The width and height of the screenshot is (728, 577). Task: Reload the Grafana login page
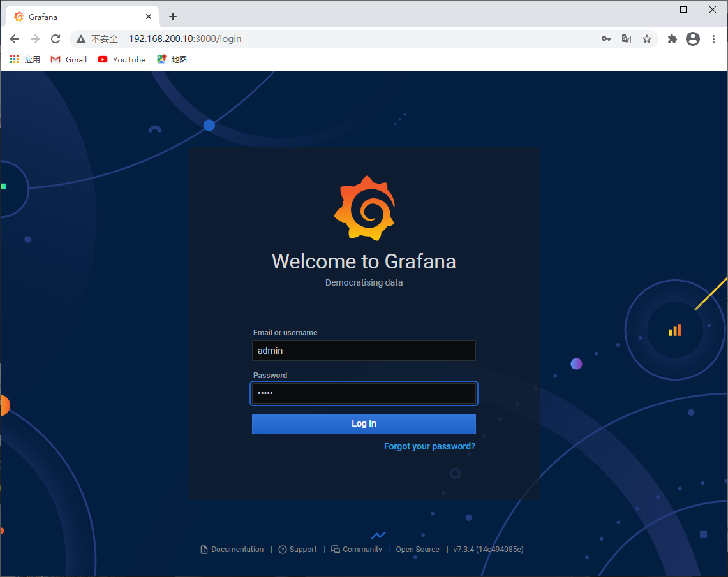click(56, 39)
